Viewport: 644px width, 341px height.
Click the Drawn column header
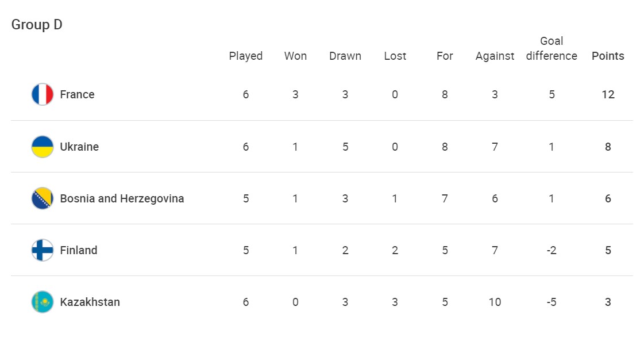tap(345, 56)
